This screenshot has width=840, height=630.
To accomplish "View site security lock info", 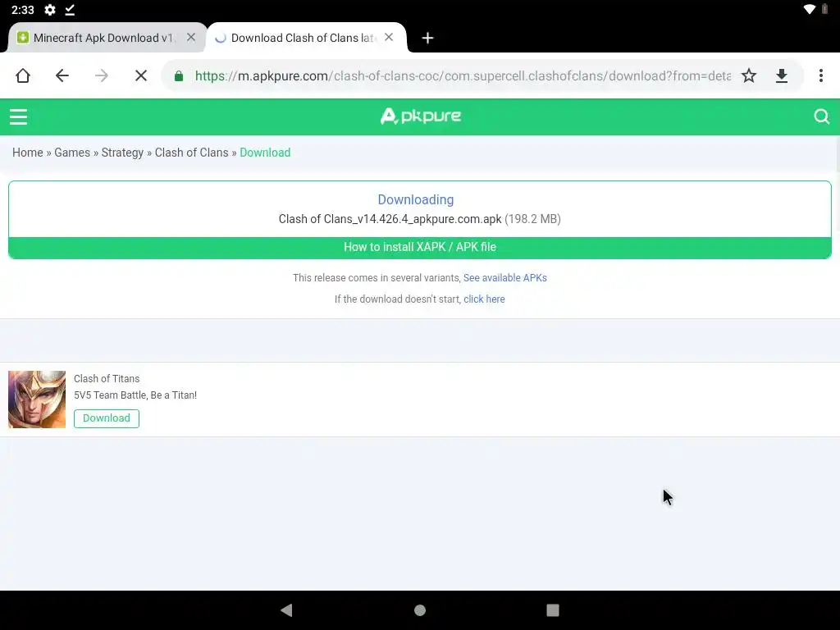I will [179, 76].
